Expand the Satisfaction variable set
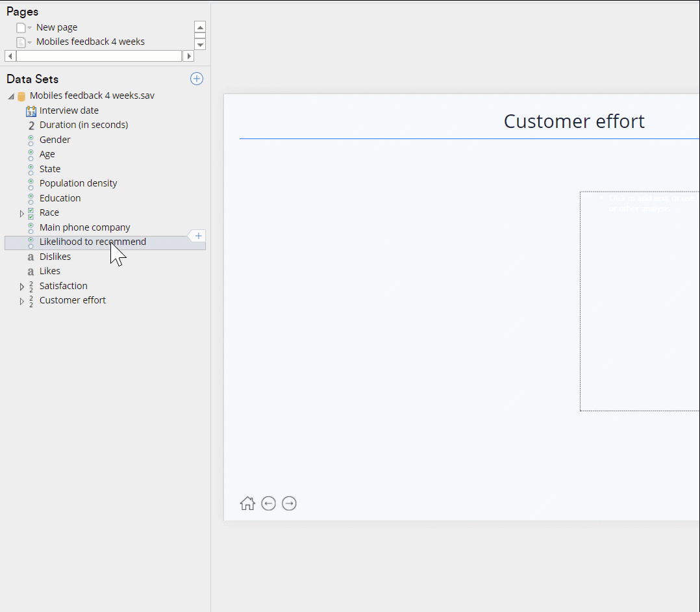700x612 pixels. (x=21, y=286)
